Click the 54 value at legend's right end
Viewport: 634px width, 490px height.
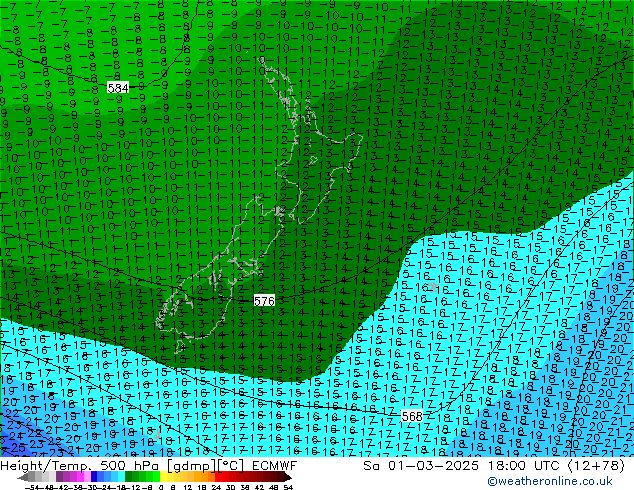pos(288,487)
